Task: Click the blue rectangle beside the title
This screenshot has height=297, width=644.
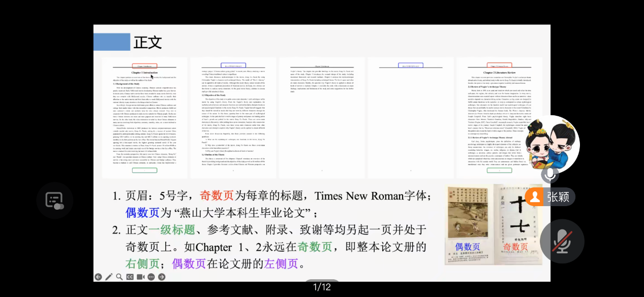Action: (112, 42)
